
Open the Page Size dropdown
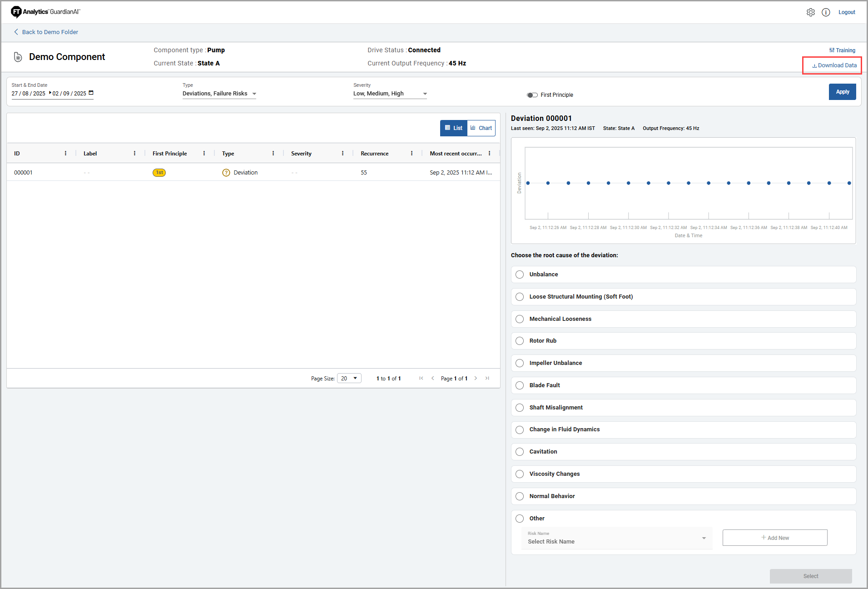tap(349, 378)
